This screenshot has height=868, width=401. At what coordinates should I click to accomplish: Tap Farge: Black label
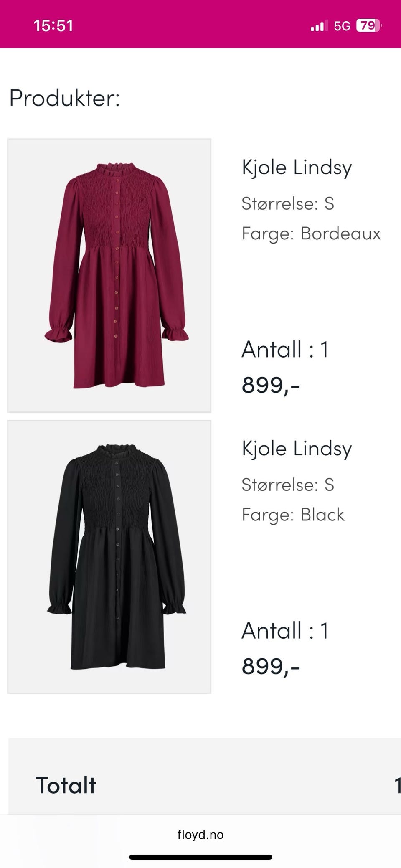(x=293, y=515)
